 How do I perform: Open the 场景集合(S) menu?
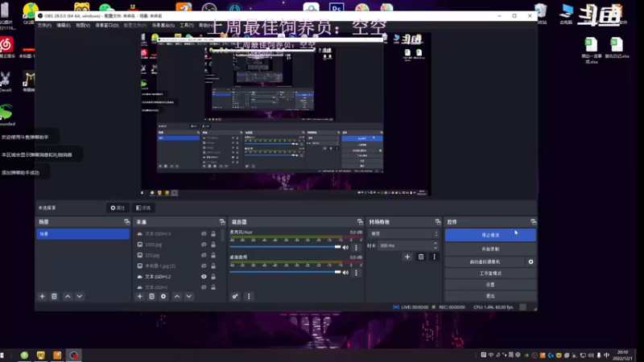pos(163,26)
